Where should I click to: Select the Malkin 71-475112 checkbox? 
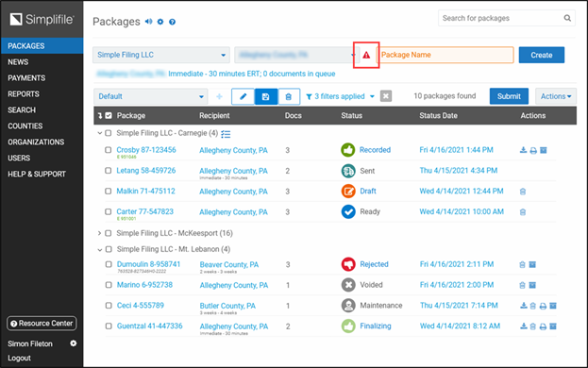click(109, 192)
